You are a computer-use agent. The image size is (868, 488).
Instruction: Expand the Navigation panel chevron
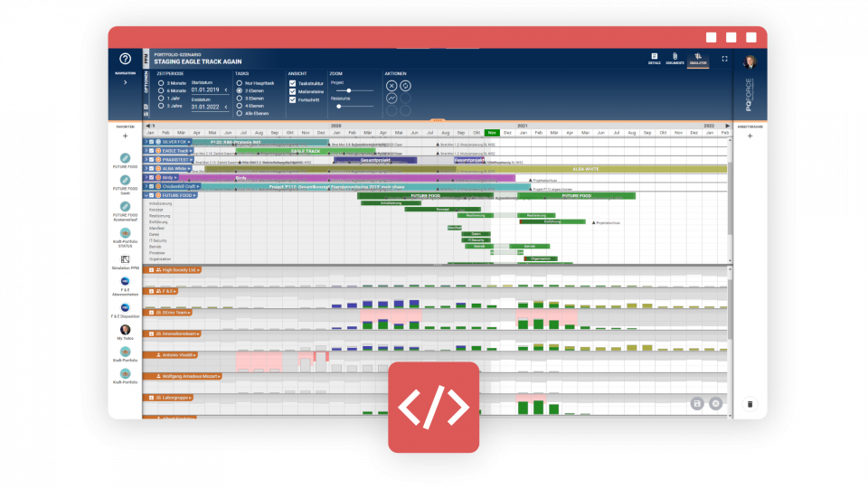[125, 82]
